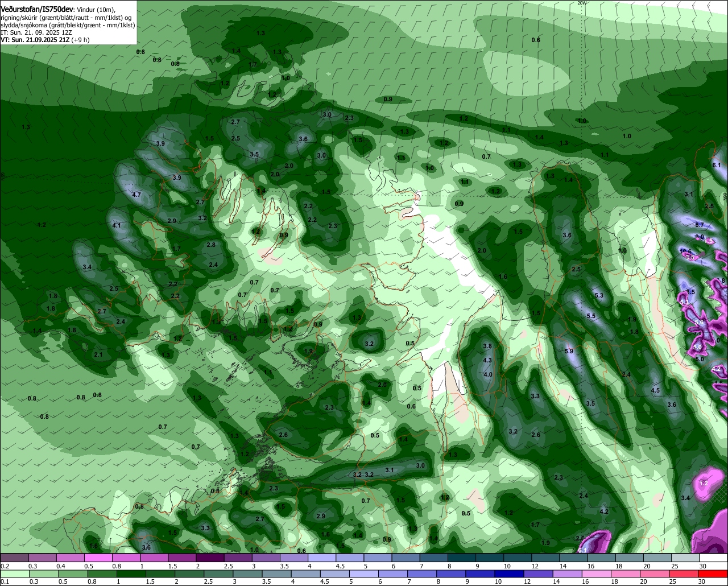Click the 20W longitude label

582,3
